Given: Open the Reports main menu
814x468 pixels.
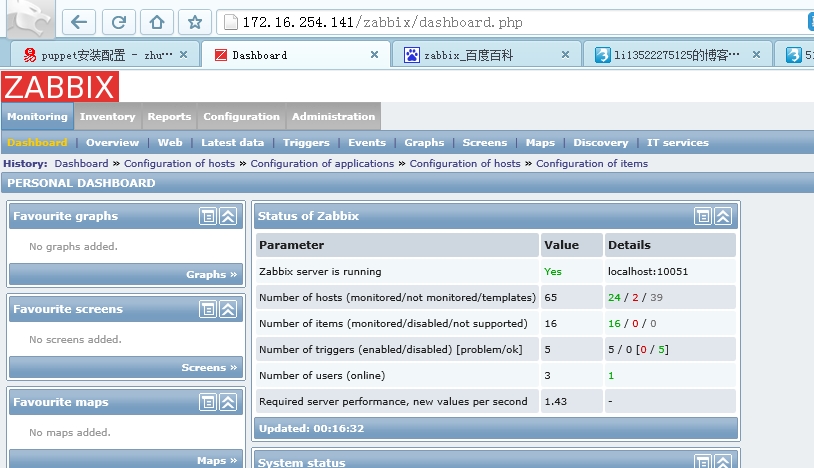Looking at the screenshot, I should click(169, 116).
